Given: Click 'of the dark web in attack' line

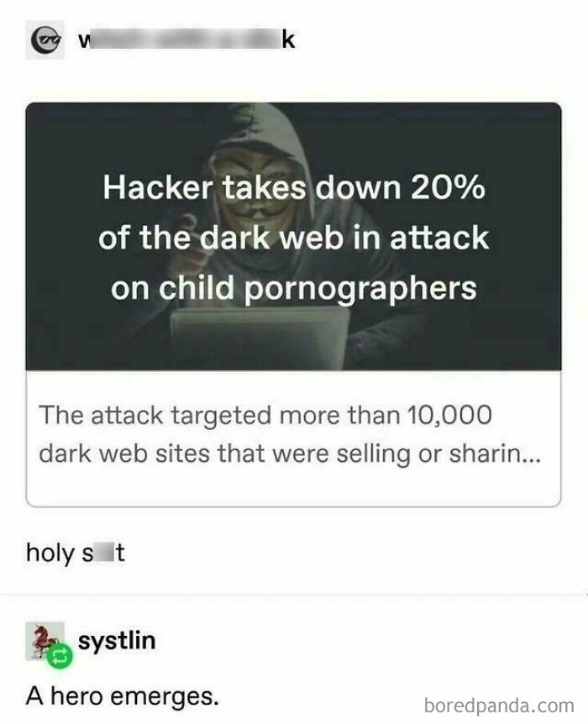Looking at the screenshot, I should click(x=294, y=238).
